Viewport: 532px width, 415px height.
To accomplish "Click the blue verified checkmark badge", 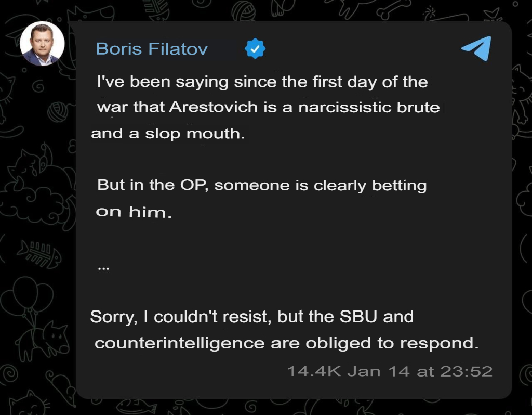I will click(x=255, y=48).
